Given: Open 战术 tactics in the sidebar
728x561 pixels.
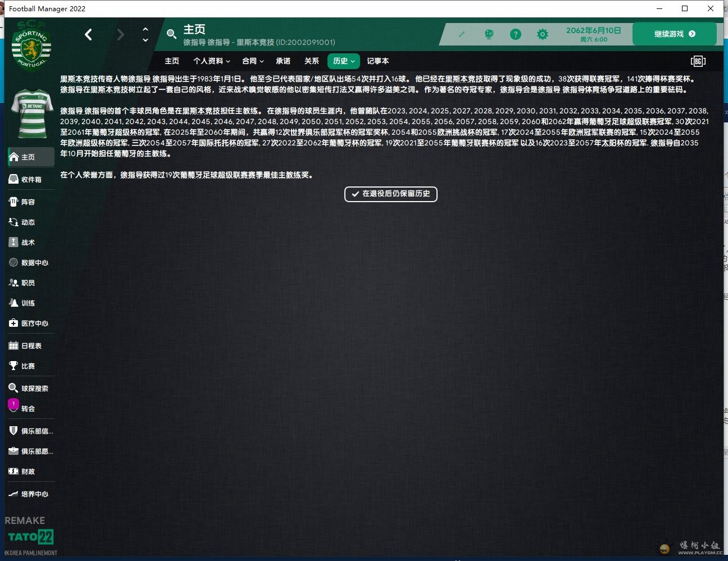Looking at the screenshot, I should click(31, 243).
